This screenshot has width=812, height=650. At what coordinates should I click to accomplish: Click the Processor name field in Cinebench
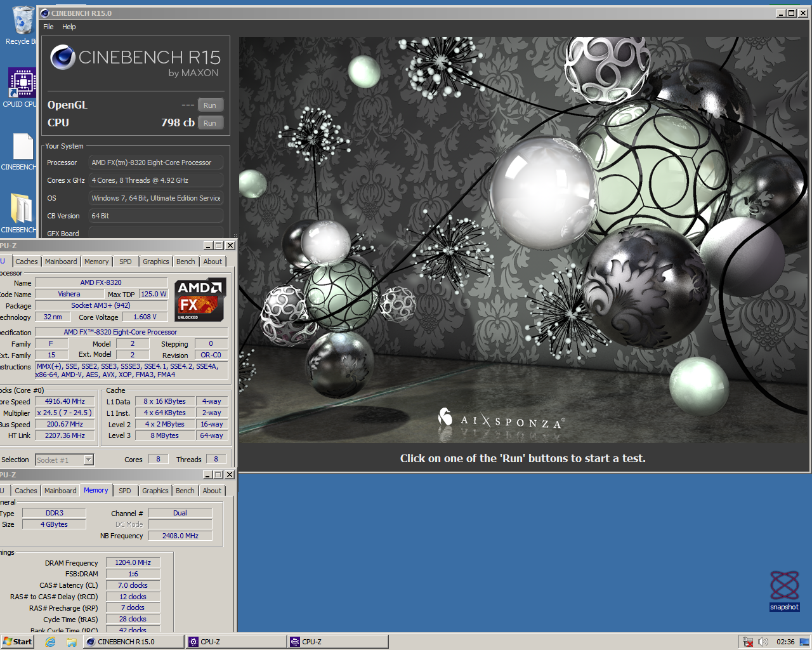(156, 162)
